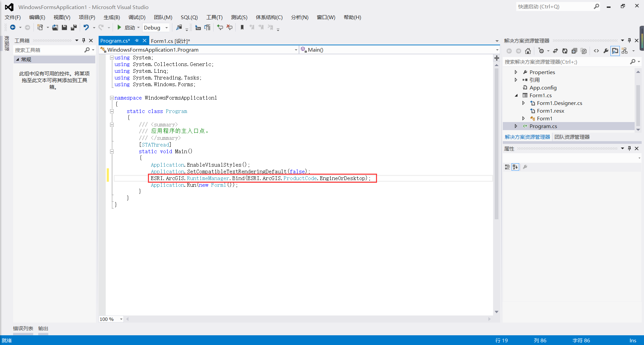This screenshot has height=345, width=644.
Task: Click the 搜索工具箱 toolbox search field
Action: pos(47,50)
